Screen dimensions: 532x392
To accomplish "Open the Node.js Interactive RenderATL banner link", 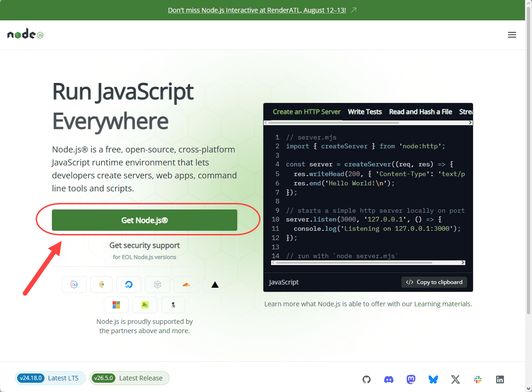I will point(257,10).
